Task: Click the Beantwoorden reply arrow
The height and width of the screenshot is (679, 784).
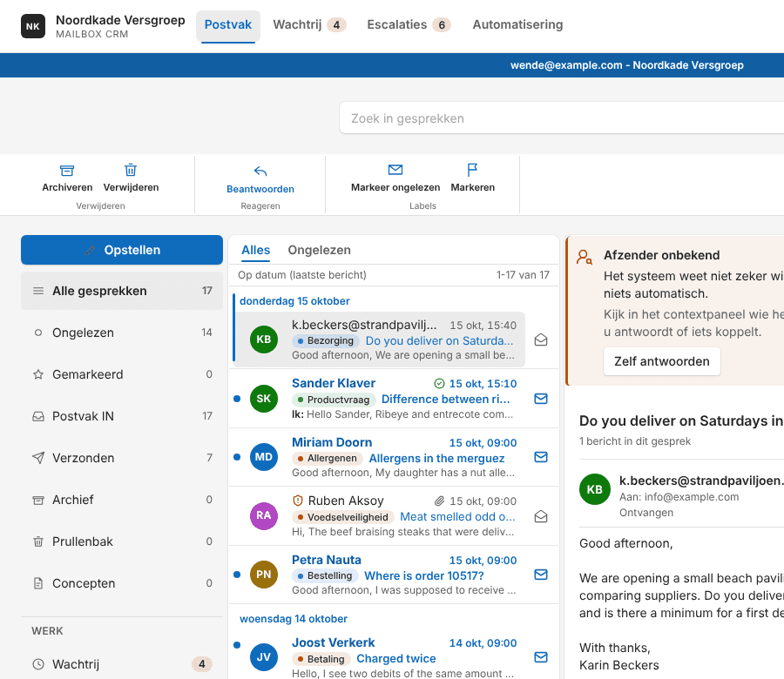Action: pos(260,171)
